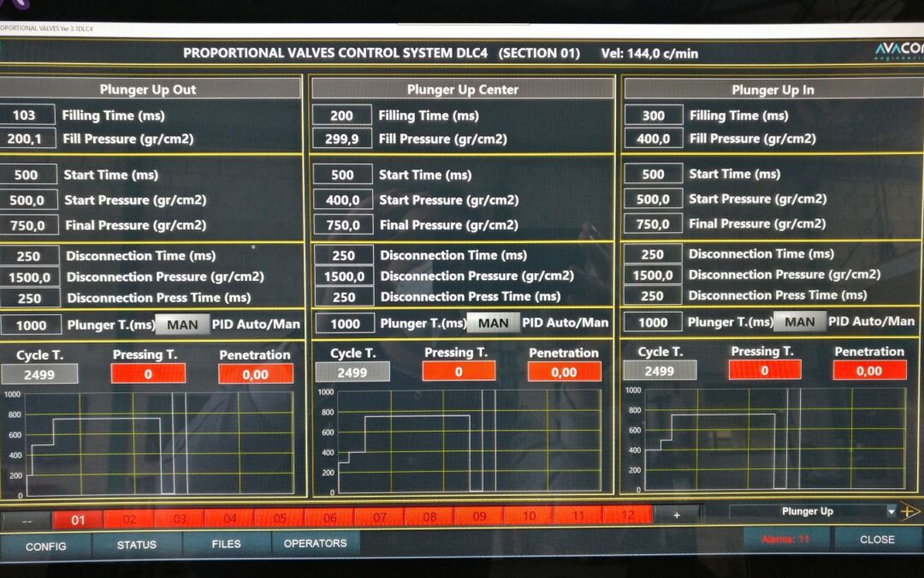Edit Start Time for Plunger Up Center
The width and height of the screenshot is (924, 578).
click(342, 175)
